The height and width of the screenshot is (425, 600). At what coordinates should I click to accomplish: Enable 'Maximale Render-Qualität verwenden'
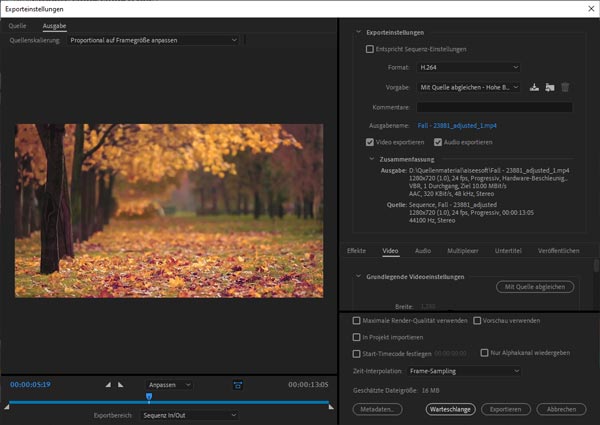tap(356, 321)
